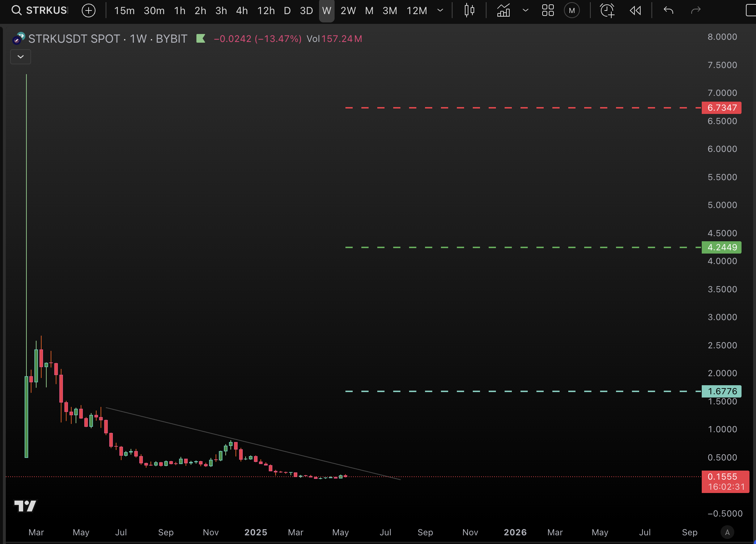The width and height of the screenshot is (756, 544).
Task: Start bar replay with rewind icon
Action: point(635,10)
